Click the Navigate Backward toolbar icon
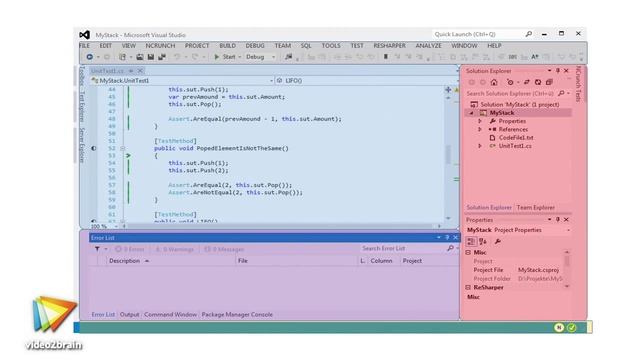The image size is (640, 360). pos(89,57)
